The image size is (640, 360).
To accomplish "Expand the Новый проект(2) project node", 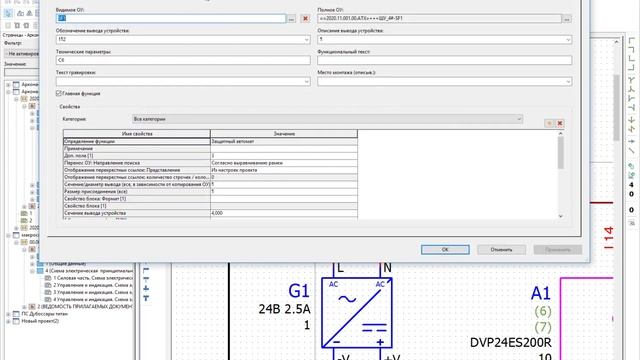I will (8, 321).
